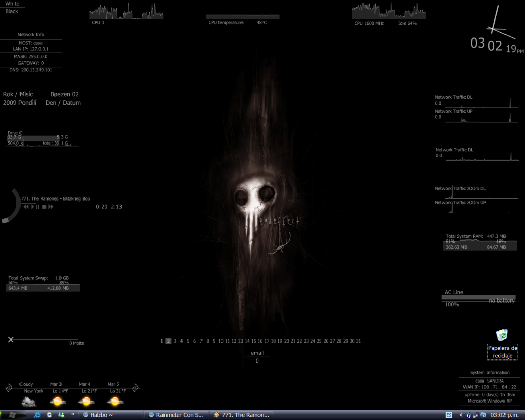This screenshot has height=420, width=525.
Task: Switch to the Habbo taskbar window
Action: (111, 415)
